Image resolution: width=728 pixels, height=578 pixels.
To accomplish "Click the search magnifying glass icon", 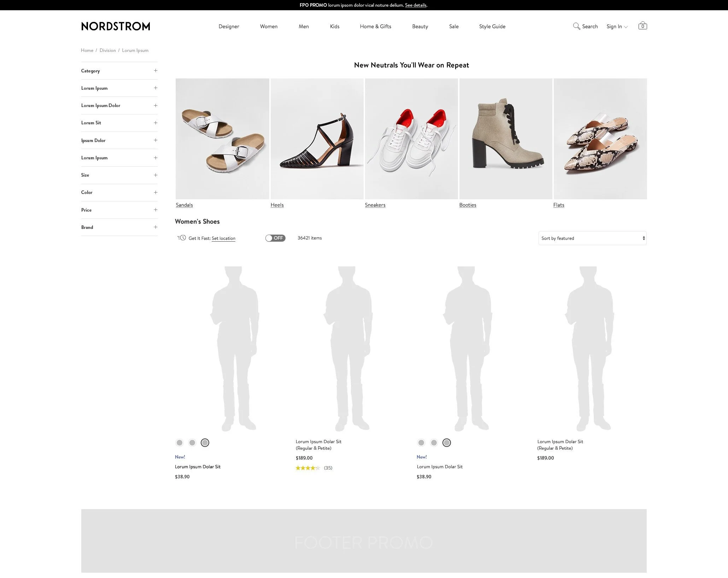I will point(576,26).
